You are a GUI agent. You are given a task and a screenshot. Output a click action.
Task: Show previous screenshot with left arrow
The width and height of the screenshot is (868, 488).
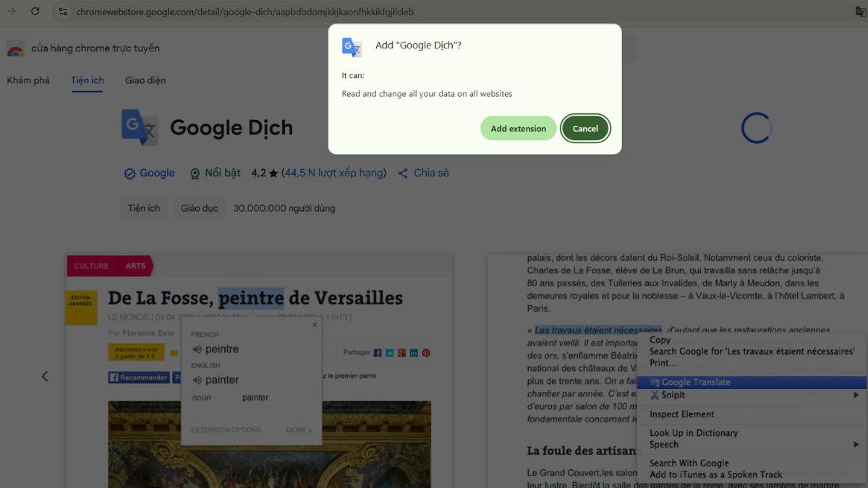tap(45, 376)
